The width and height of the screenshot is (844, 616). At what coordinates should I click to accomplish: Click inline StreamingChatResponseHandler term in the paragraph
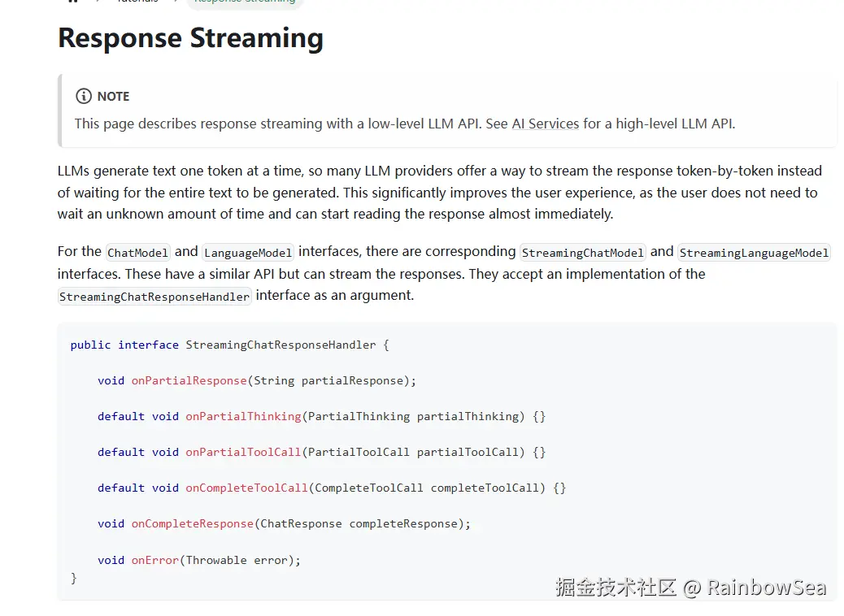pyautogui.click(x=154, y=297)
